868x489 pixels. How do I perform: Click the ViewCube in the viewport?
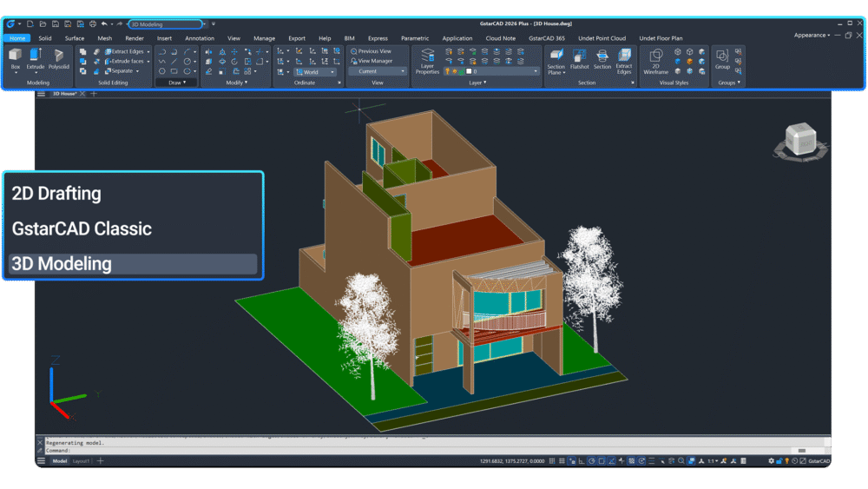pyautogui.click(x=800, y=141)
